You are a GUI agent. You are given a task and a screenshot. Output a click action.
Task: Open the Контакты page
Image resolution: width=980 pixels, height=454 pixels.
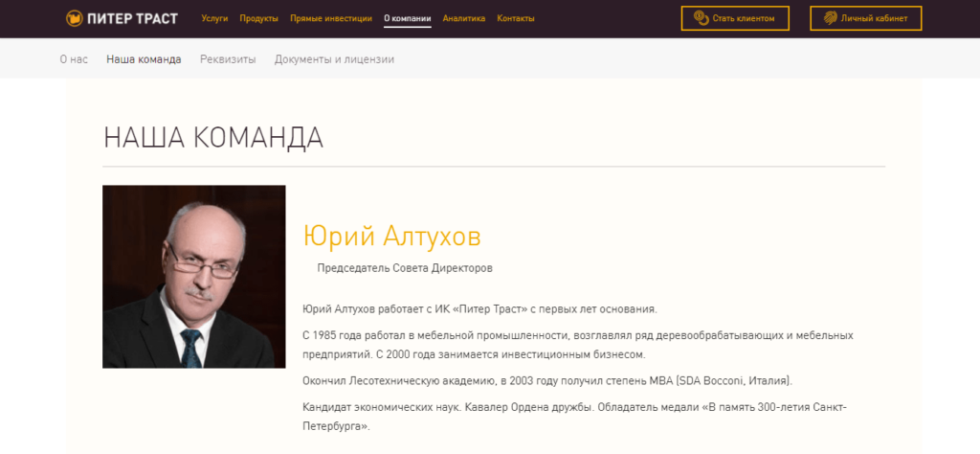tap(516, 19)
